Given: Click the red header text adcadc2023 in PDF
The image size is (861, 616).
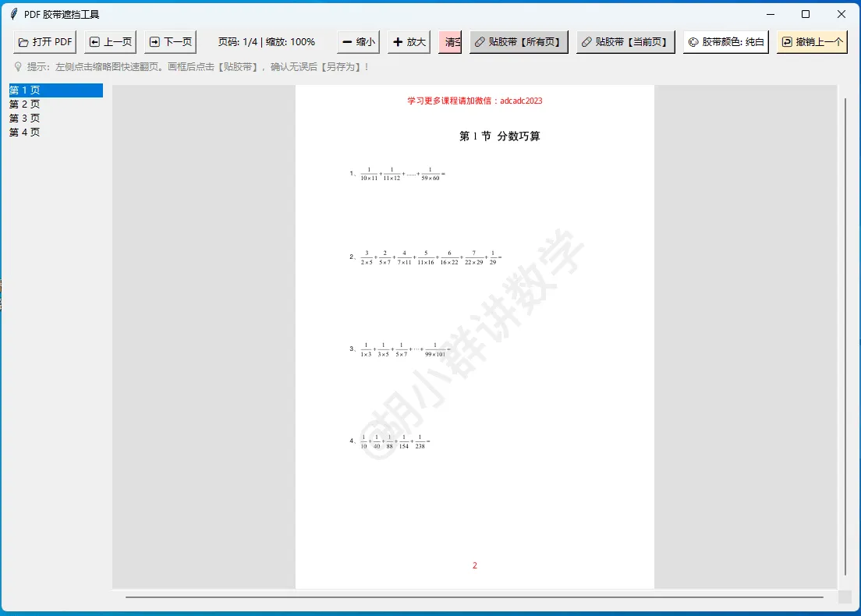Looking at the screenshot, I should pos(521,101).
